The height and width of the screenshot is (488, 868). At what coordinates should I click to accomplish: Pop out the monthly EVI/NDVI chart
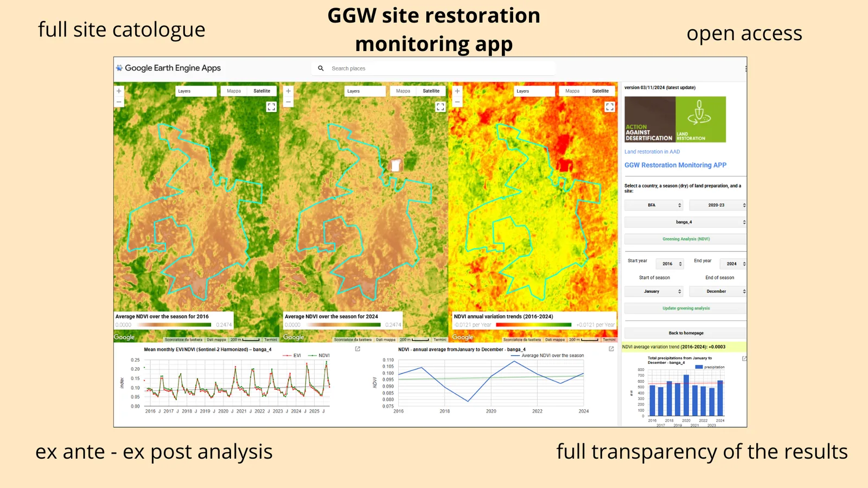coord(358,349)
